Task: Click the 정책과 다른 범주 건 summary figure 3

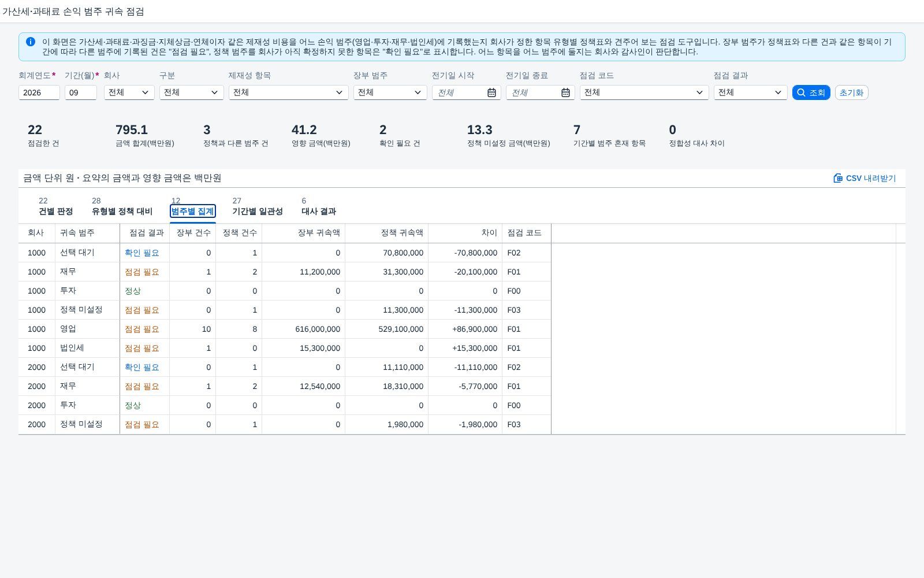Action: 207,130
